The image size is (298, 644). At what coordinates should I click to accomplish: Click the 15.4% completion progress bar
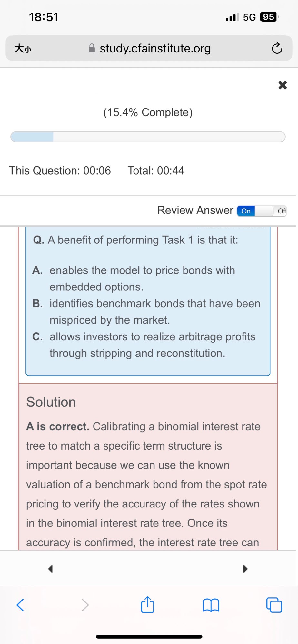(x=148, y=137)
